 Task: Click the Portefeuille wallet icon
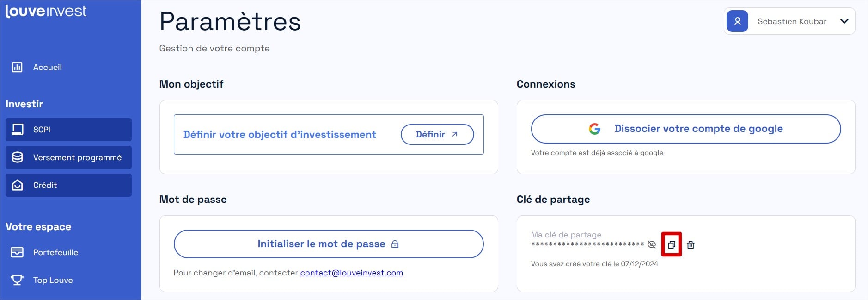click(17, 252)
